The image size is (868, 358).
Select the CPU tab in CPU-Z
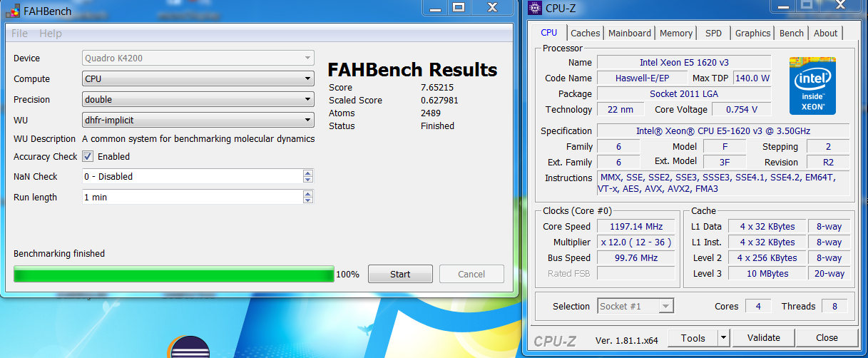(549, 32)
